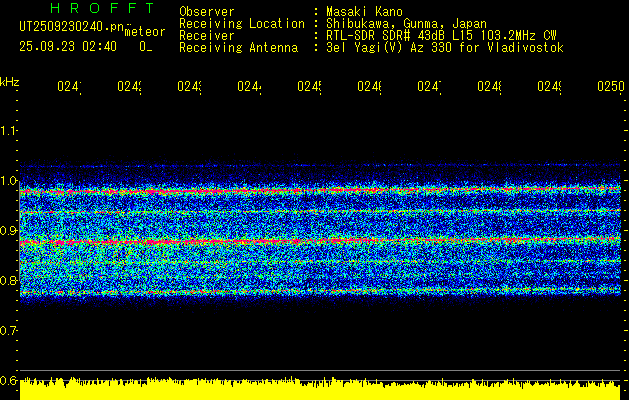Click the 0.7 kHz axis label
This screenshot has height=400, width=629.
click(x=8, y=330)
